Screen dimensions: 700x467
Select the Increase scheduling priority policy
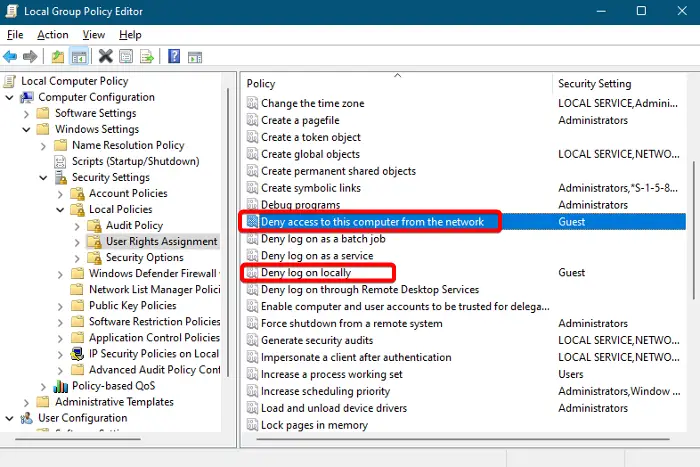[325, 391]
